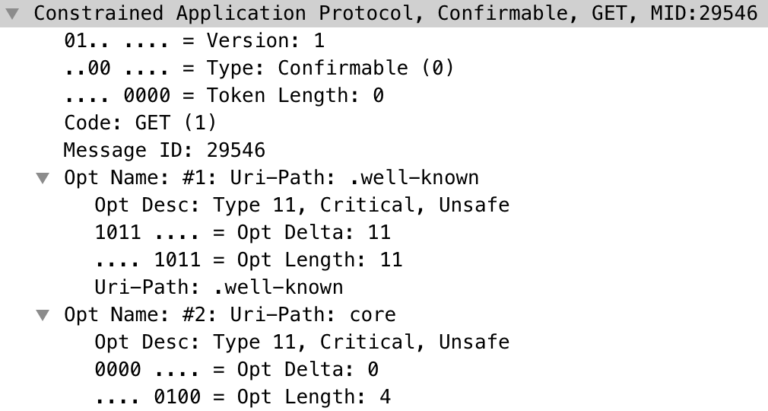Select the Opt Delta: 11 field
The width and height of the screenshot is (768, 411).
[241, 233]
